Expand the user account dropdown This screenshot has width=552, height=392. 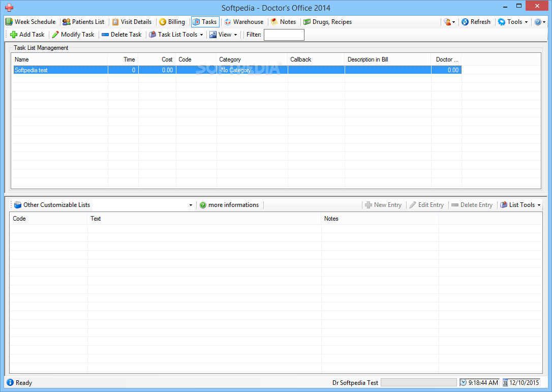point(449,22)
